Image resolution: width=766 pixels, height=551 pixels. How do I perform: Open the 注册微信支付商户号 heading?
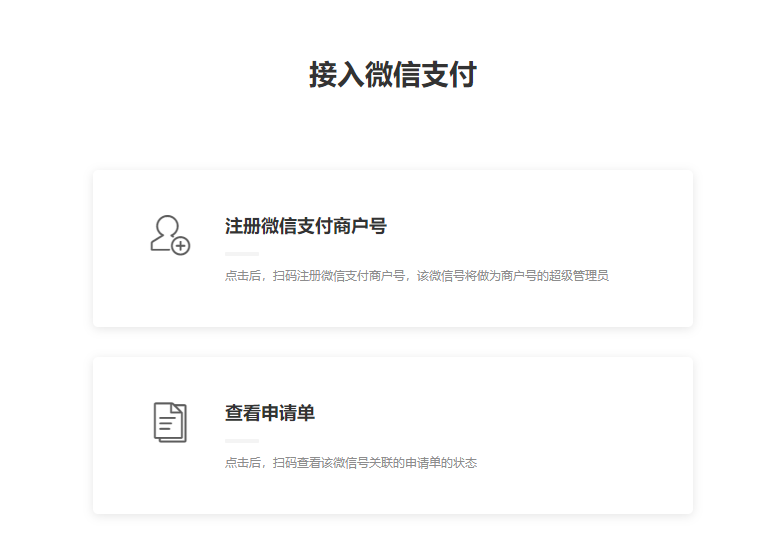306,226
